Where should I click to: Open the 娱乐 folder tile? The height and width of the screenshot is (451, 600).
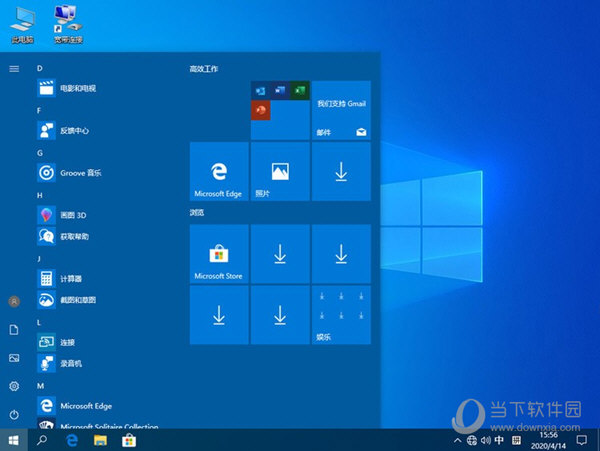tap(341, 315)
